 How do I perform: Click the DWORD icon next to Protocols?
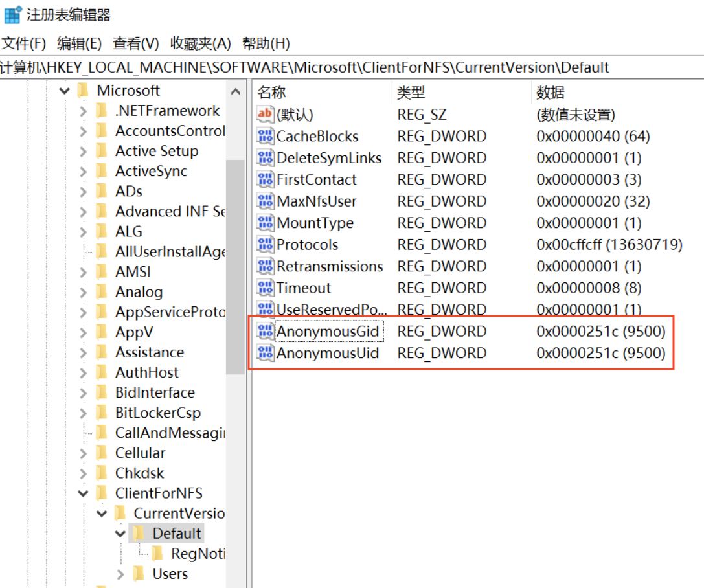(x=266, y=245)
